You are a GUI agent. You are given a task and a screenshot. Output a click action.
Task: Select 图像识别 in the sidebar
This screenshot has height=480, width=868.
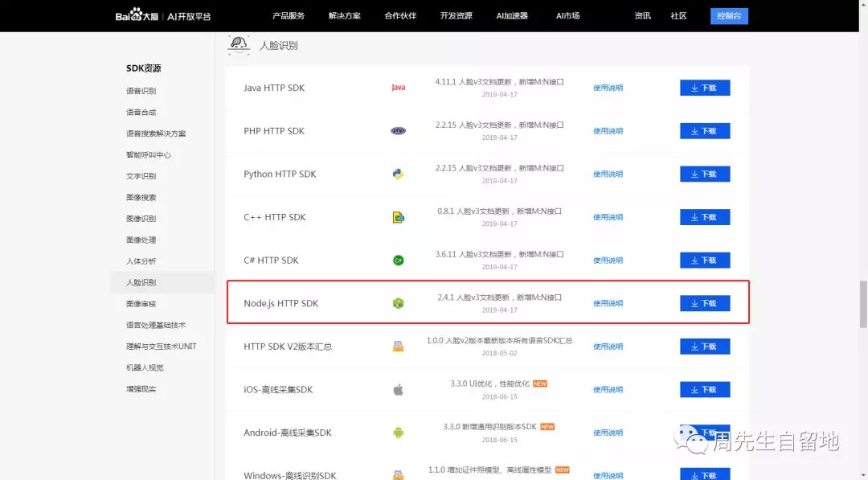tap(141, 219)
